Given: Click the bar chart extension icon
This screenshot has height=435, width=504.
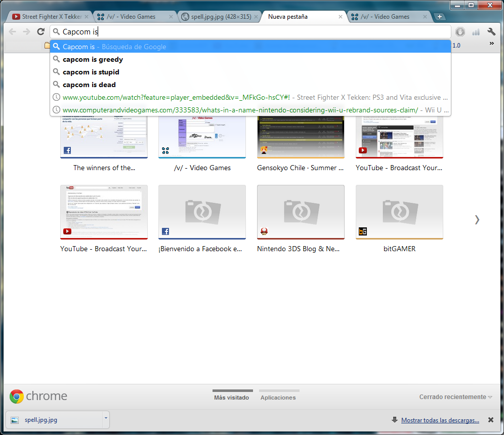Looking at the screenshot, I should coord(476,31).
